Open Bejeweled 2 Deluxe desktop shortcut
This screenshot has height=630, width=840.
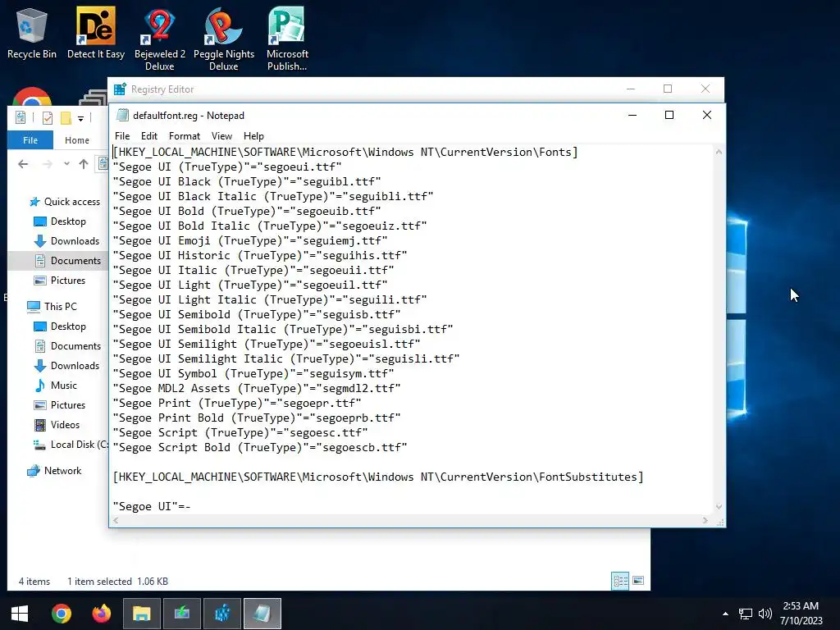pos(160,39)
